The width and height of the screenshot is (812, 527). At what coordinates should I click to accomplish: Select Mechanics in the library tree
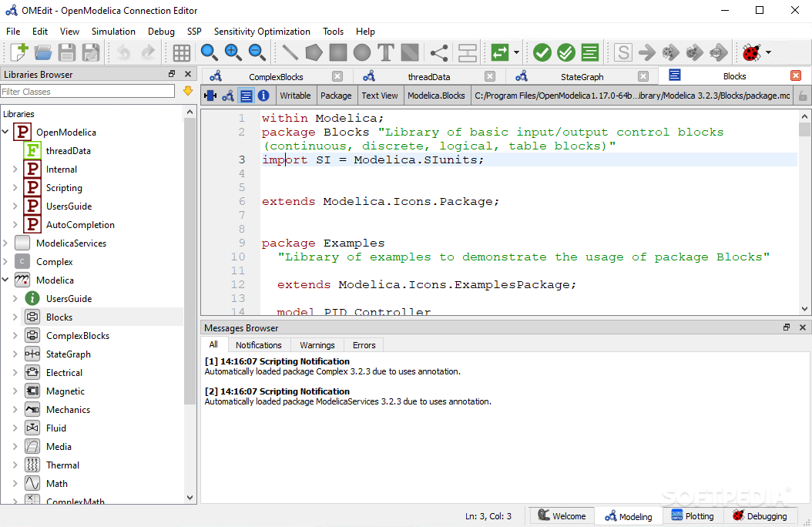68,409
